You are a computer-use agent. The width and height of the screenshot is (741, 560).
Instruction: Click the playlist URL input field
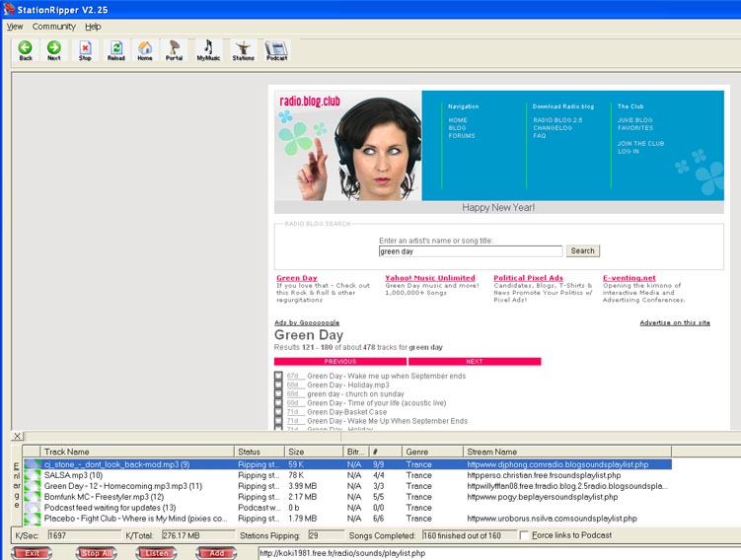tap(499, 553)
